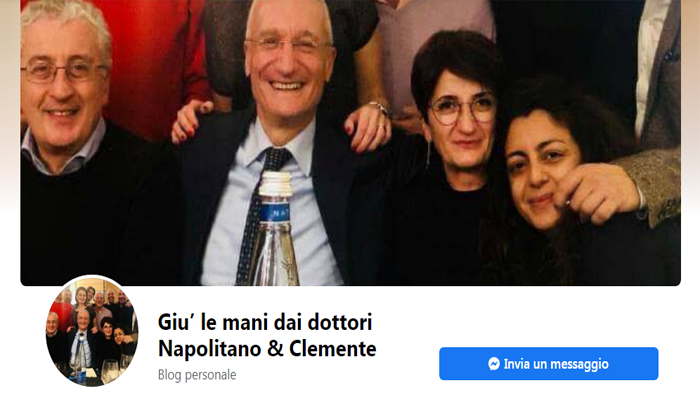Viewport: 700px width, 400px height.
Task: Open the large cover photo
Action: pyautogui.click(x=350, y=142)
